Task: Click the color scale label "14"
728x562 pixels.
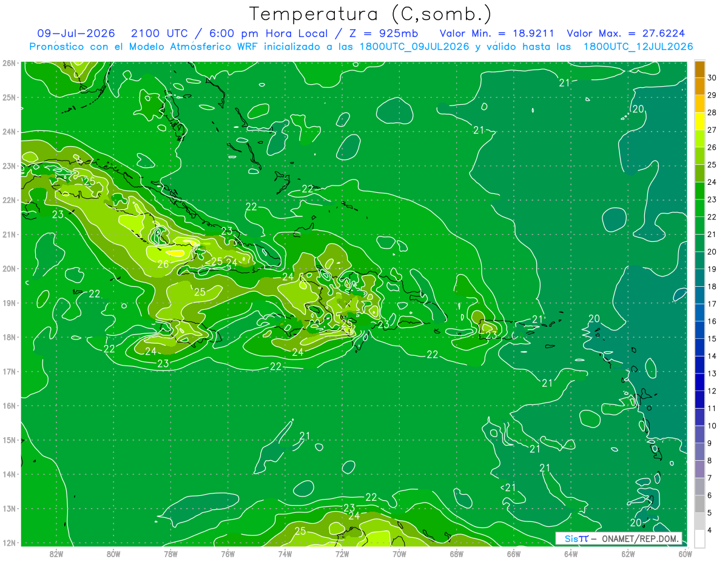Action: 712,356
